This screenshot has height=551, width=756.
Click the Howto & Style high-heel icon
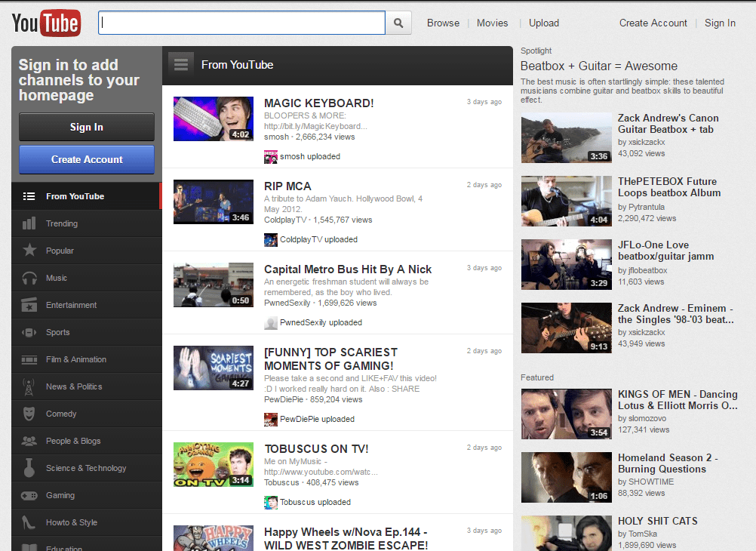coord(29,522)
